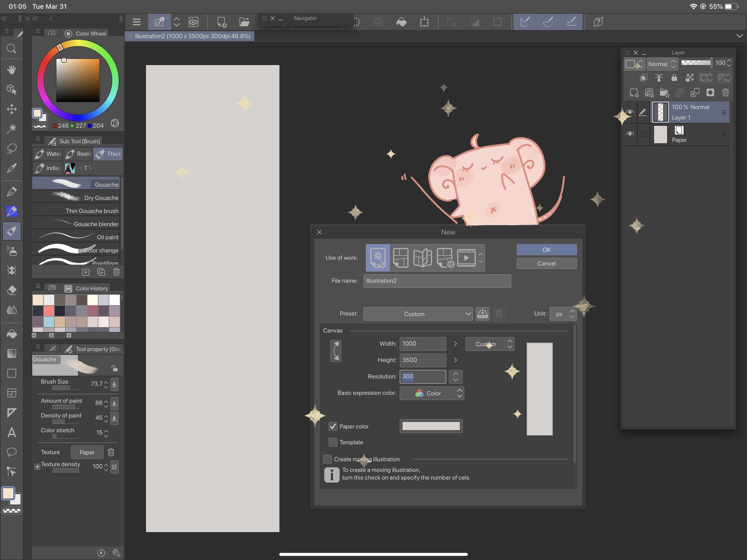The height and width of the screenshot is (560, 747).
Task: Uncheck the Paper color checkbox
Action: (x=333, y=426)
